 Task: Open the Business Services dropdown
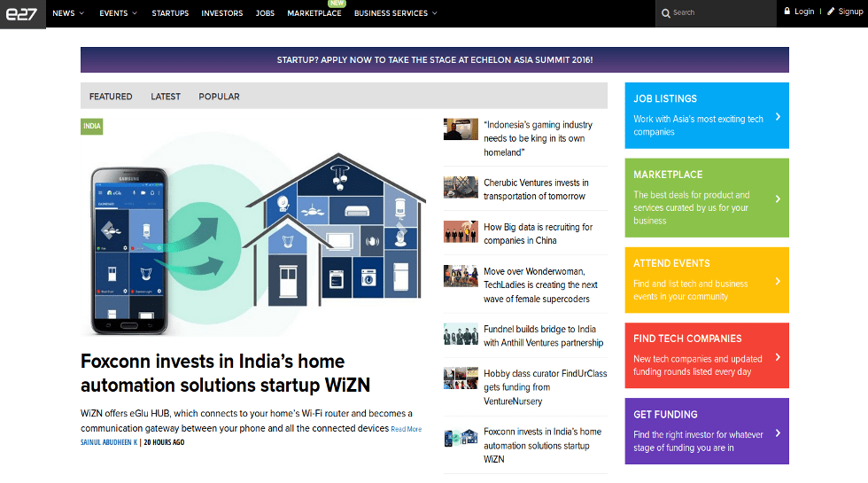(395, 13)
